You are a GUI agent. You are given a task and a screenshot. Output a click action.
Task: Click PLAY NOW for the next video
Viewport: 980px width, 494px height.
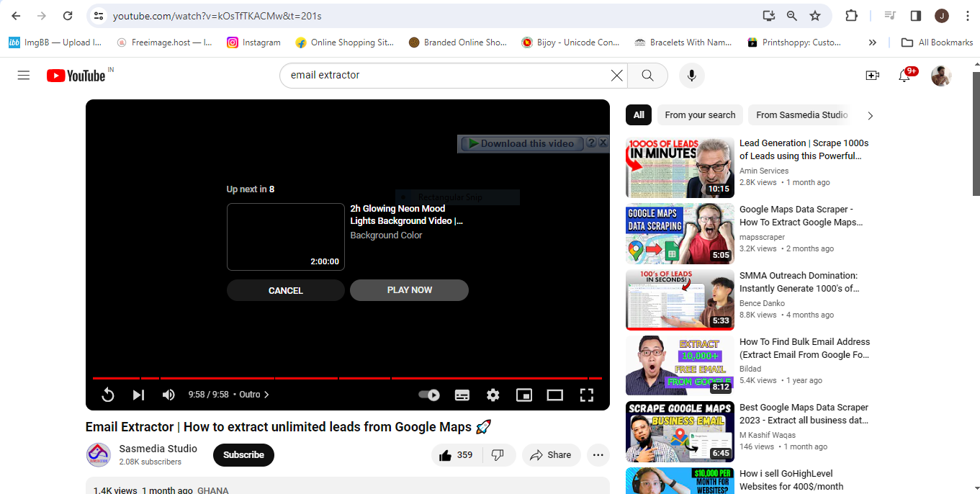point(409,290)
